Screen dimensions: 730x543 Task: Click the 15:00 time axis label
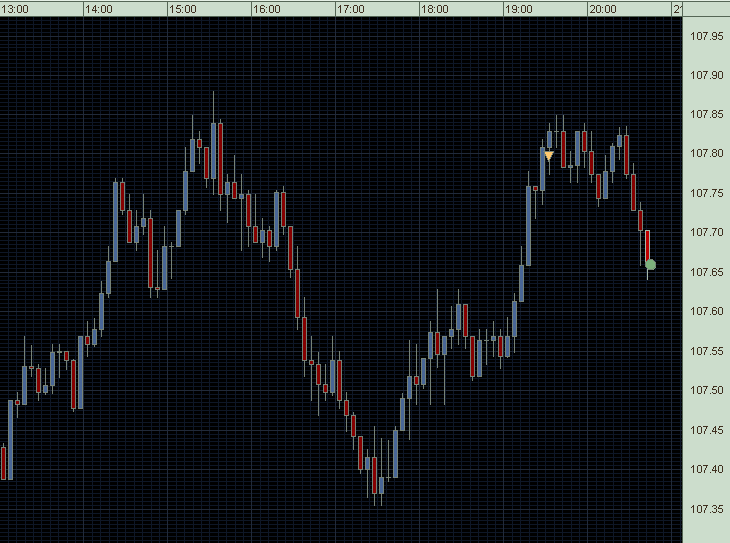tap(182, 9)
